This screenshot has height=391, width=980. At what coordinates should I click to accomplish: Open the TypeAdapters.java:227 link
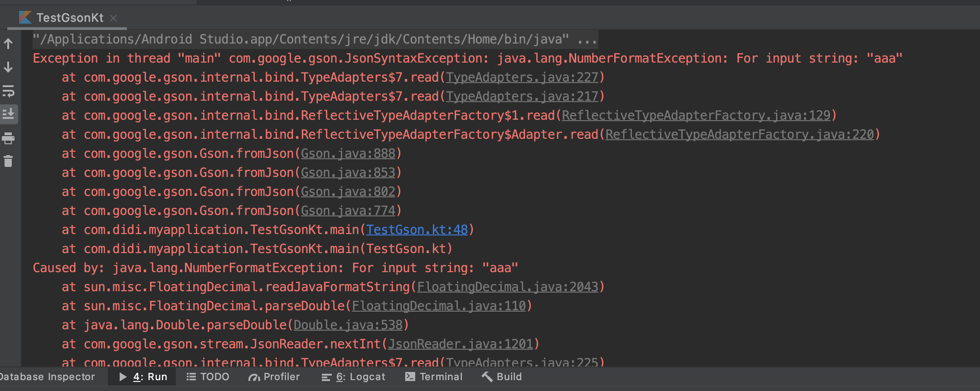click(x=522, y=78)
